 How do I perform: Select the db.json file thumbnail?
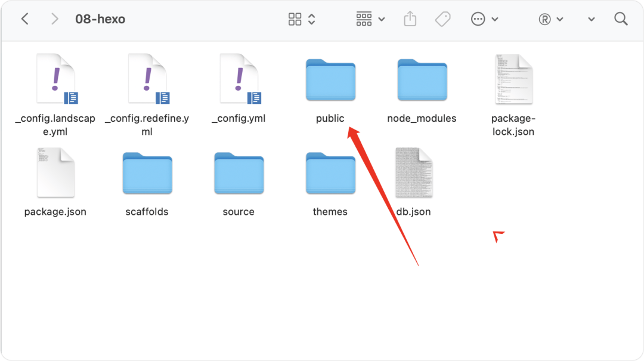click(x=414, y=172)
